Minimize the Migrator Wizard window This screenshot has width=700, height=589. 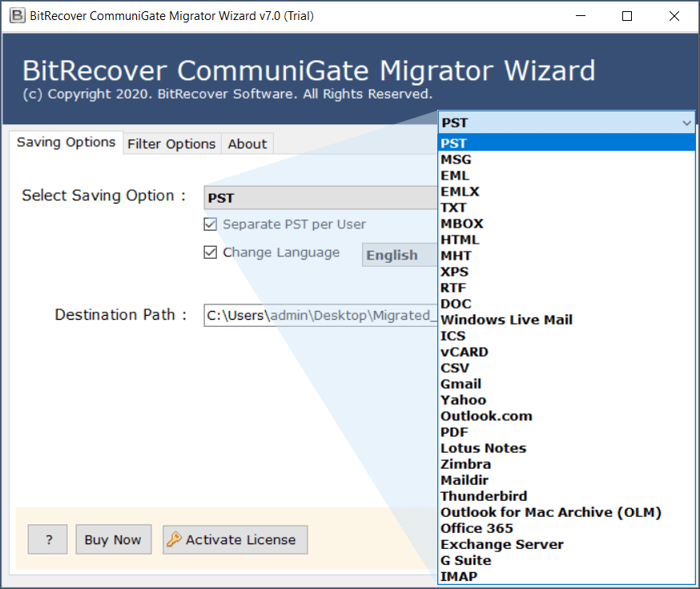tap(581, 16)
